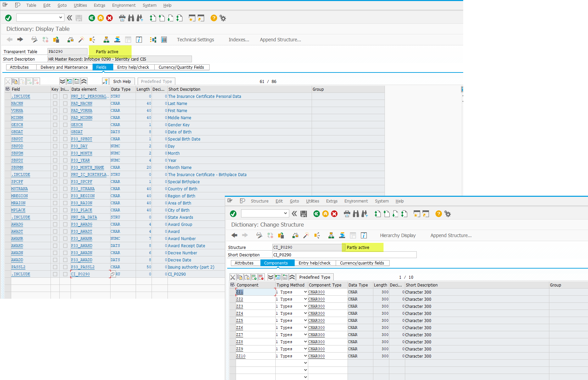Click the yellow Help icon in Display Table toolbar
Screen dimensions: 588x380
(214, 18)
